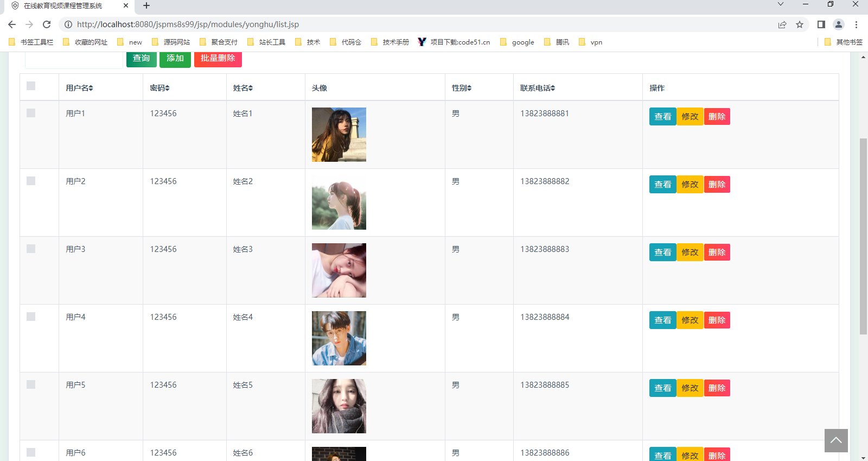View details of 用户4 with 查看
868x461 pixels.
coord(663,320)
